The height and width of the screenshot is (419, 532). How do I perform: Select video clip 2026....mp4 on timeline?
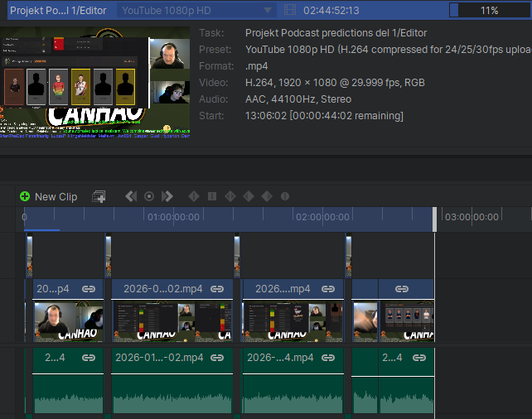pyautogui.click(x=293, y=311)
